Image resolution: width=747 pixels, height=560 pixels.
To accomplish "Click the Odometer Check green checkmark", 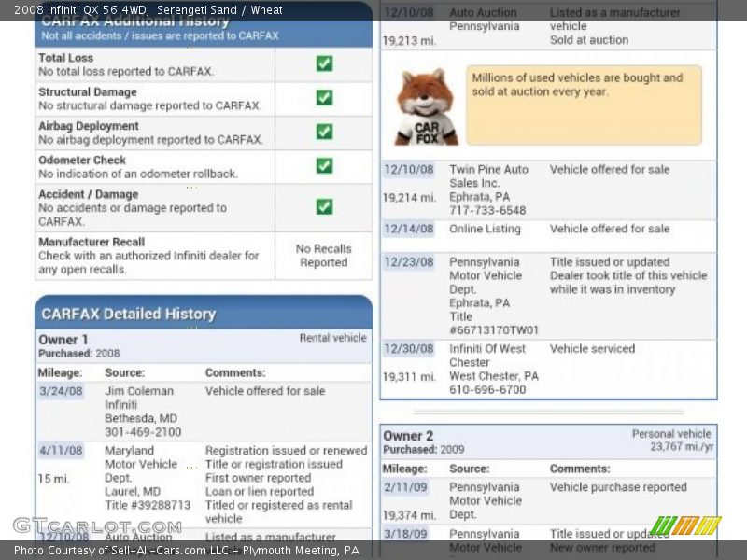I will pos(324,166).
